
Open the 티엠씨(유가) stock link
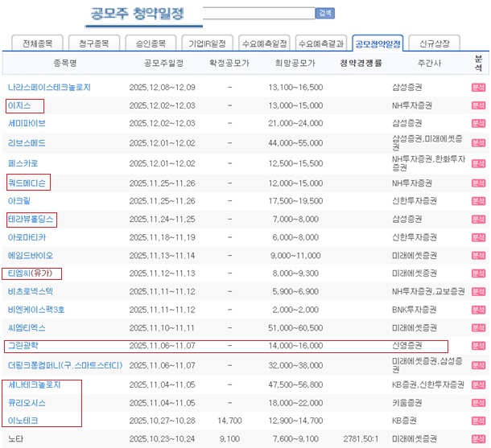30,273
